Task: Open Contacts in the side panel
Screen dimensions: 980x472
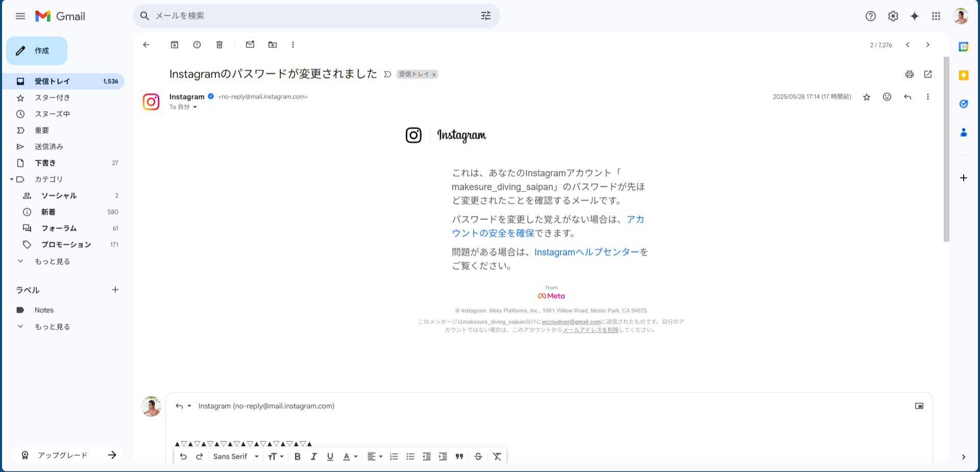Action: [964, 133]
